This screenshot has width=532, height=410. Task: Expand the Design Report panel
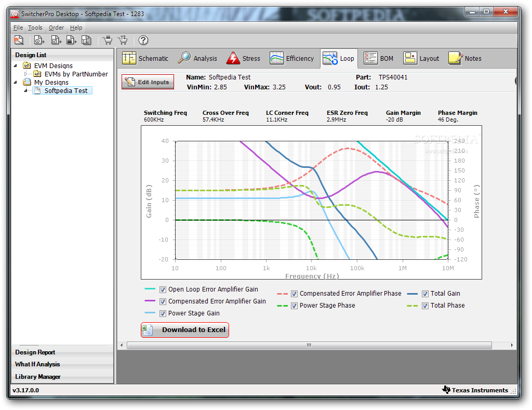coord(62,352)
